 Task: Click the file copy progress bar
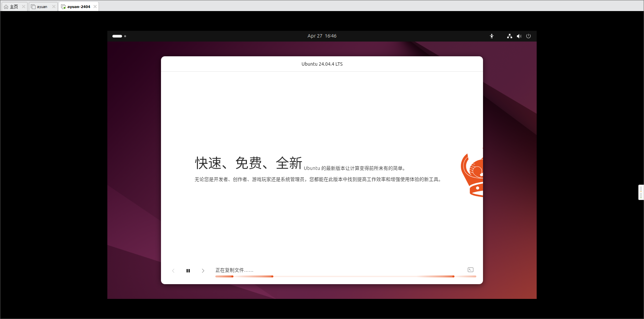coord(346,276)
